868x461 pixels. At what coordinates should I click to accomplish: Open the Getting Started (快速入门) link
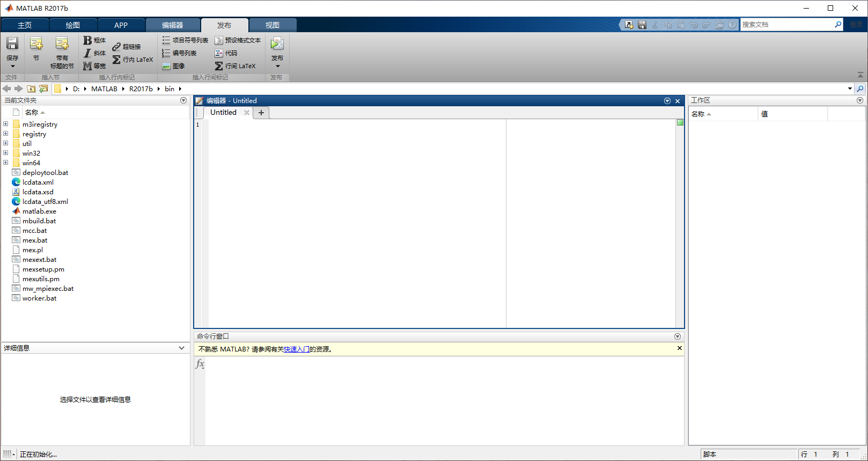297,349
